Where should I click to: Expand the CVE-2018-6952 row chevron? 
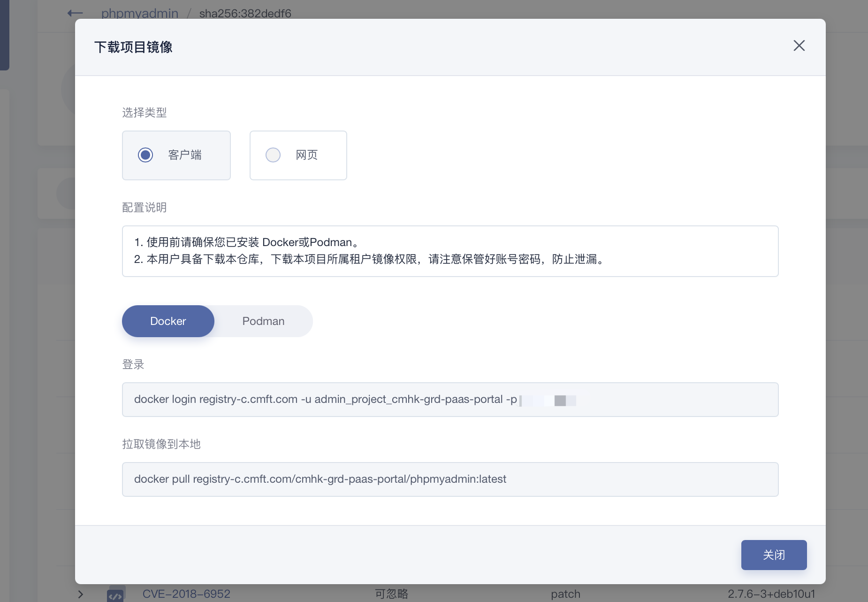(x=81, y=594)
